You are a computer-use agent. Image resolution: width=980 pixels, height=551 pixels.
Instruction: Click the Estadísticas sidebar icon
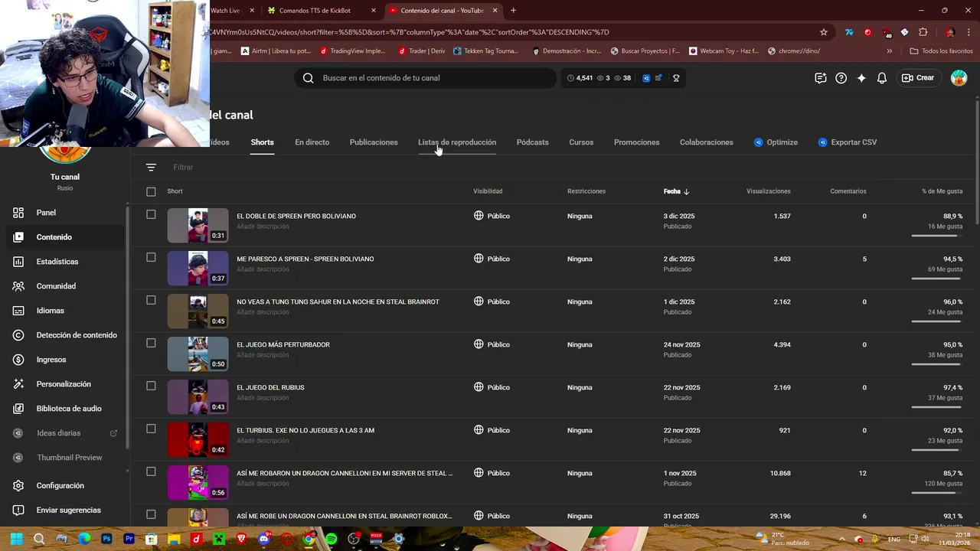pos(18,262)
